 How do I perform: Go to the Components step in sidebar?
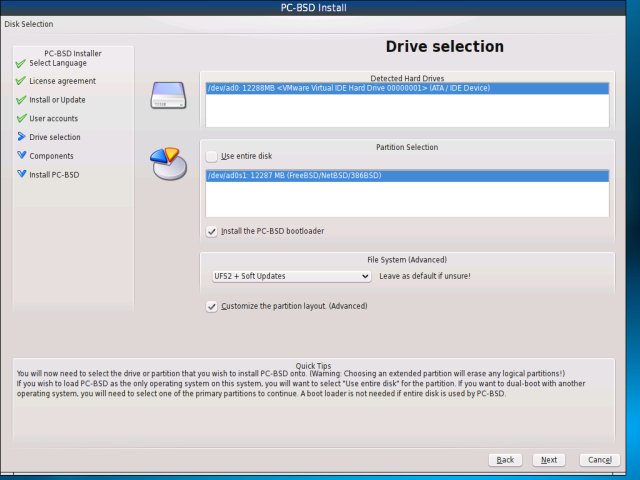tap(51, 156)
